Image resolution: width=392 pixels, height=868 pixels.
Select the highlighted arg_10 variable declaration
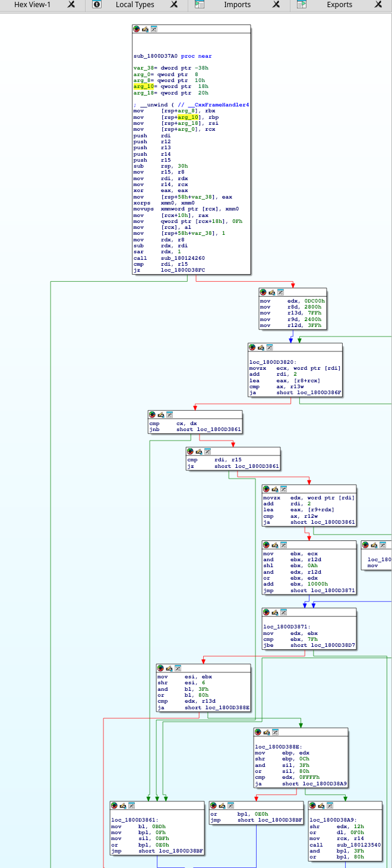pyautogui.click(x=143, y=86)
